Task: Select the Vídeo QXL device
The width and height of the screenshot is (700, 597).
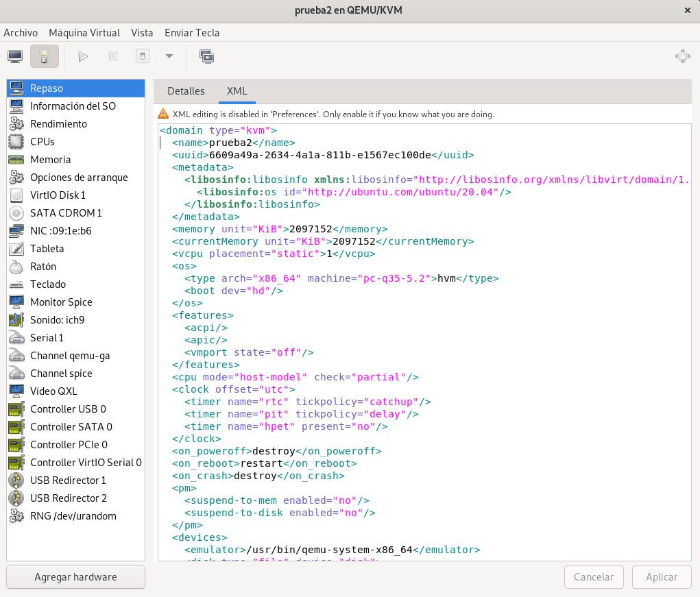Action: [x=76, y=391]
